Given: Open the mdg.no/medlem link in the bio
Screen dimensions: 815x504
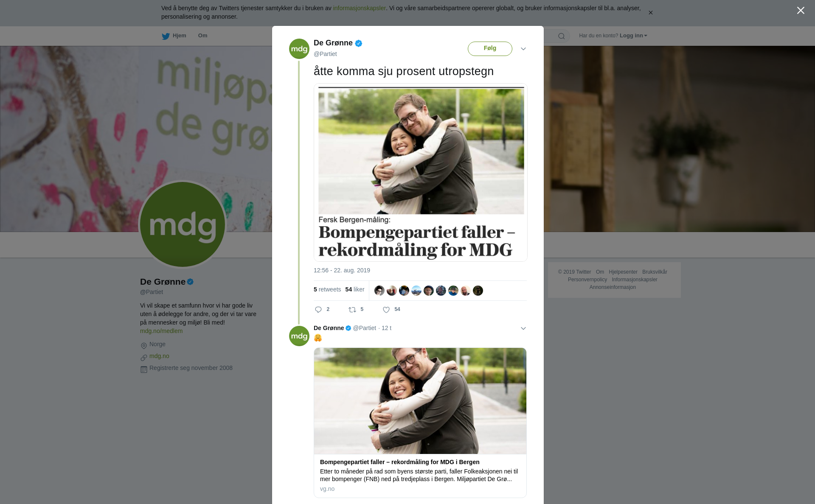Looking at the screenshot, I should pos(161,331).
